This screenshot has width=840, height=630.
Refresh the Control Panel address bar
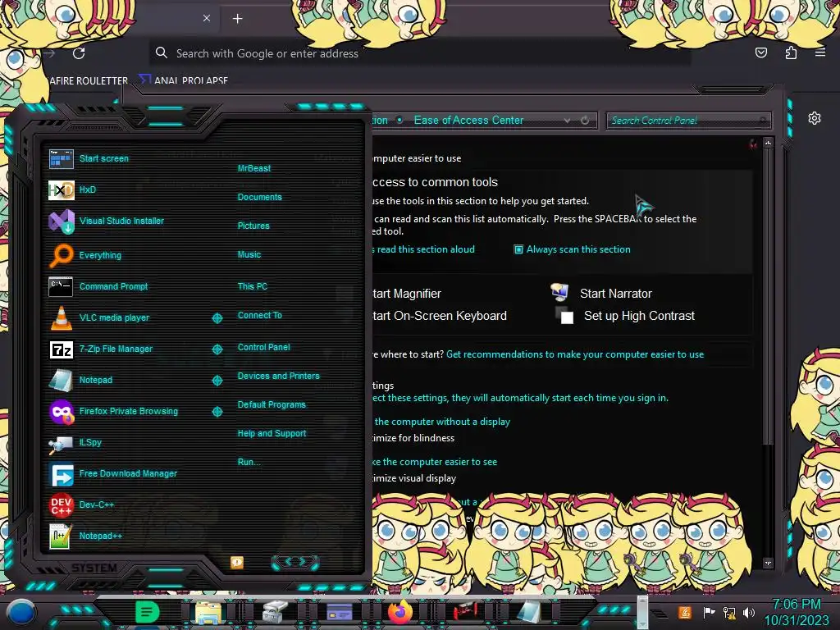[585, 121]
